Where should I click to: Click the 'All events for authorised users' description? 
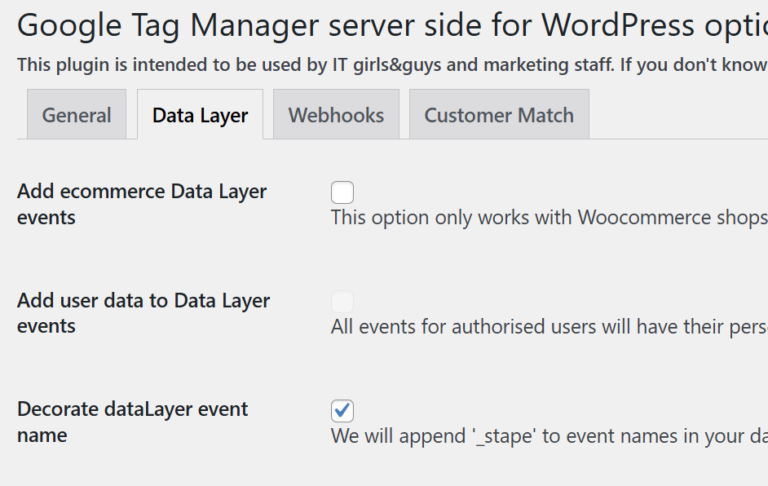(549, 326)
